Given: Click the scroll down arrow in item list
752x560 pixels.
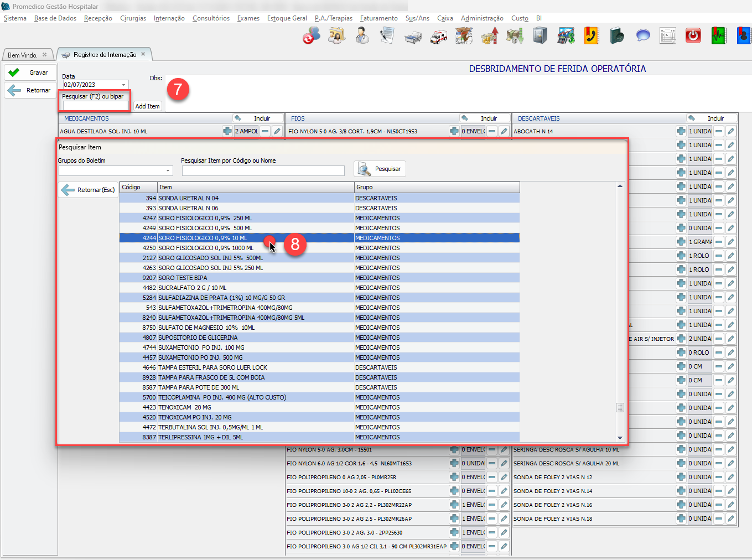Looking at the screenshot, I should click(x=620, y=438).
